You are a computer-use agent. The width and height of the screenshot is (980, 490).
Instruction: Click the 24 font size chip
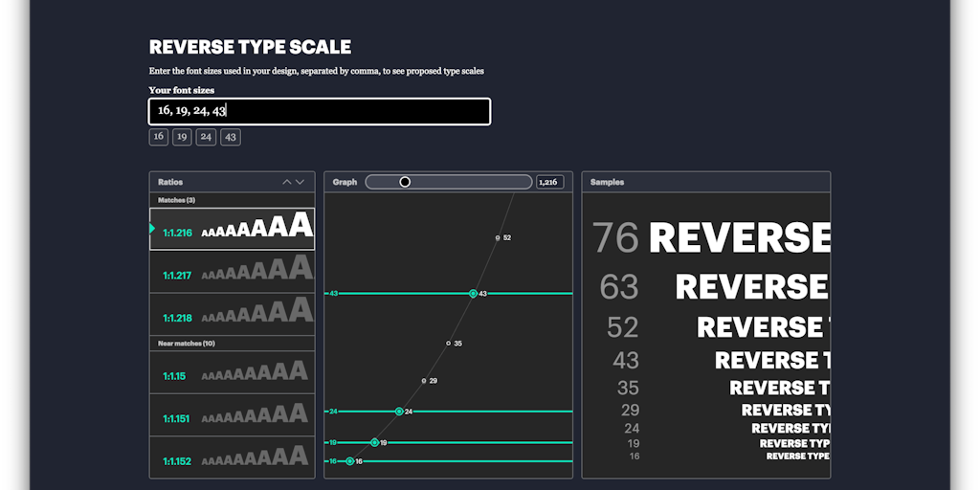click(206, 137)
